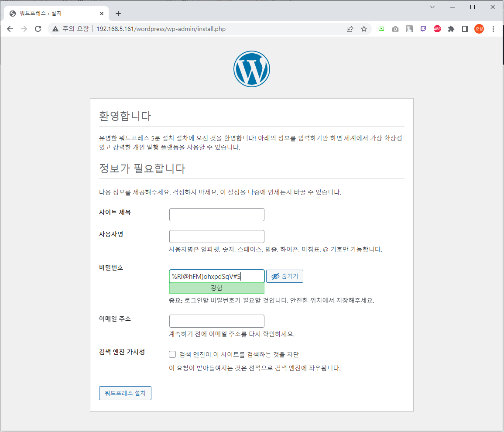504x432 pixels.
Task: Click the 사용자명 label
Action: [111, 234]
